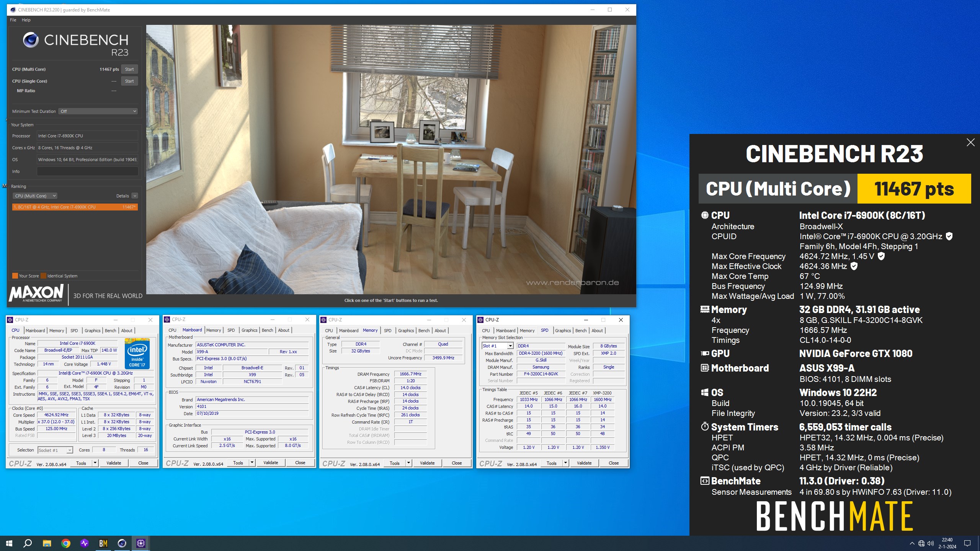Start CPU Multi Core test
Image resolution: width=980 pixels, height=551 pixels.
point(129,69)
